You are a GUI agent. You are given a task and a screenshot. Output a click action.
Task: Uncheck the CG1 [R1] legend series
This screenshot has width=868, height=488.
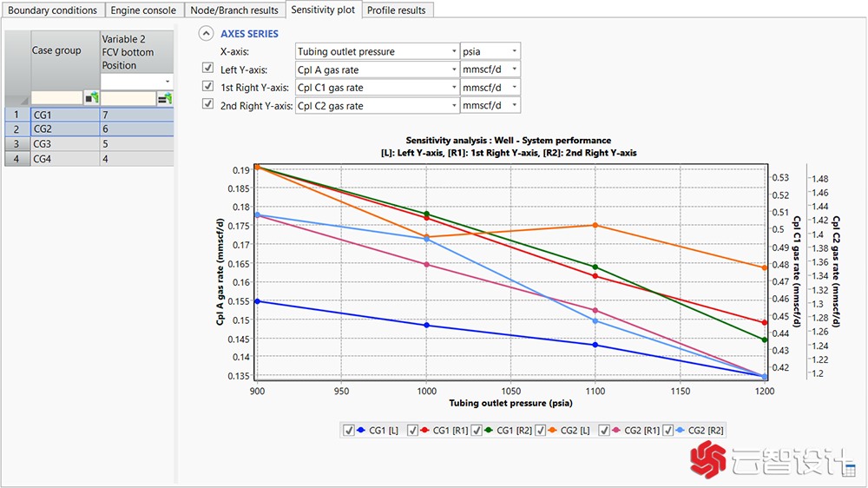412,431
